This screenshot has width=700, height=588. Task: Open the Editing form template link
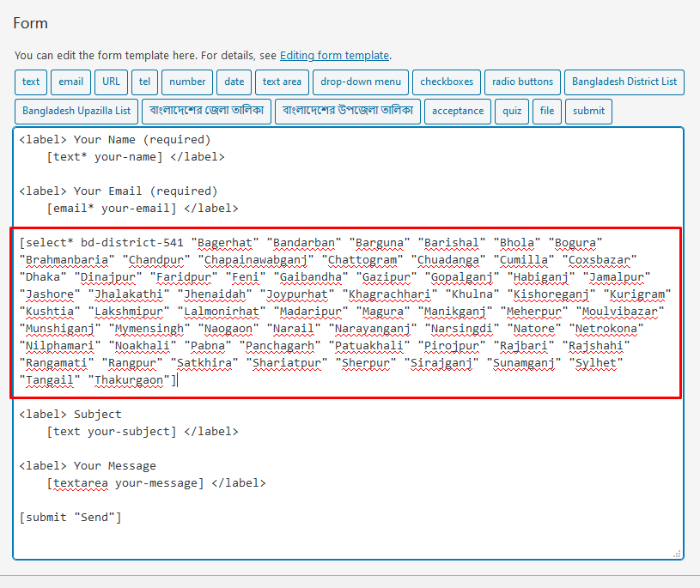point(334,56)
